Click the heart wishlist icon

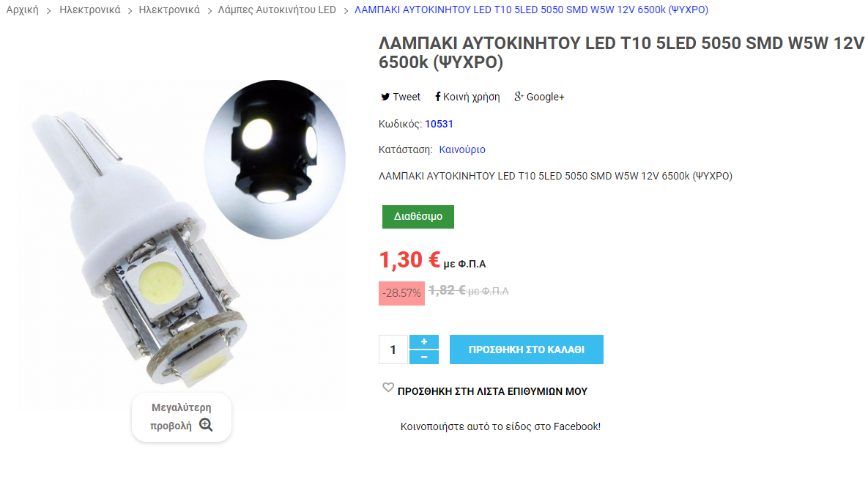tap(388, 388)
